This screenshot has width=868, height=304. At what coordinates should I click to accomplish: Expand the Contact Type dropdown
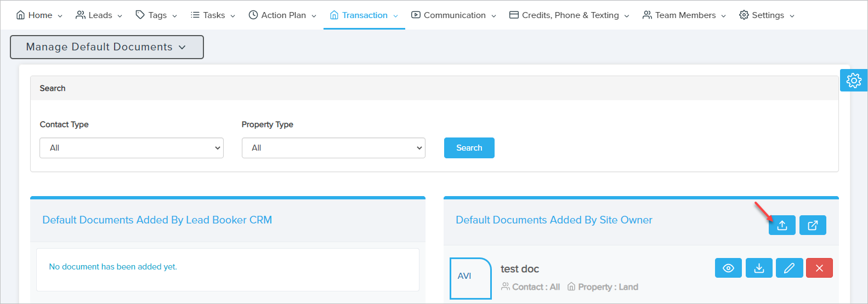(132, 148)
